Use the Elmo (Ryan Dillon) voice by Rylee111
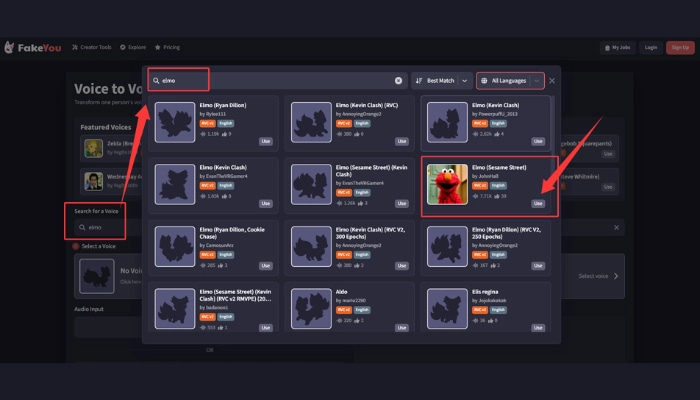The height and width of the screenshot is (400, 700). point(266,141)
